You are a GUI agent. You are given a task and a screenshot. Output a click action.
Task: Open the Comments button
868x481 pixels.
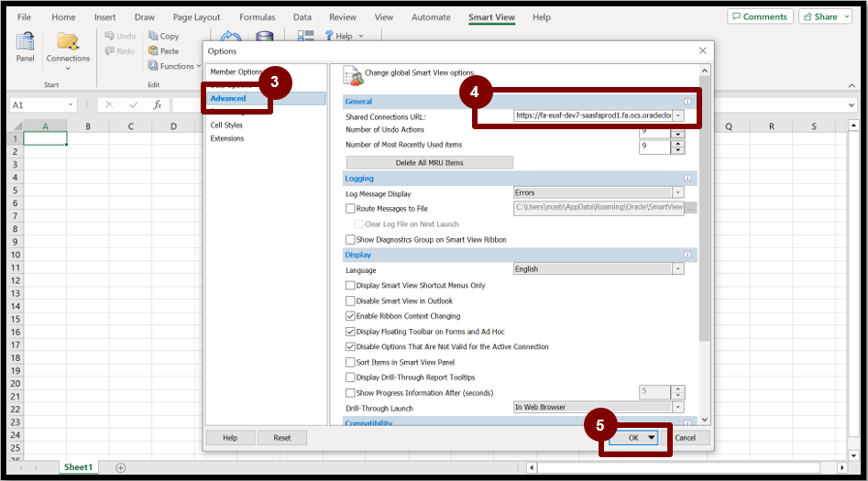click(x=760, y=16)
